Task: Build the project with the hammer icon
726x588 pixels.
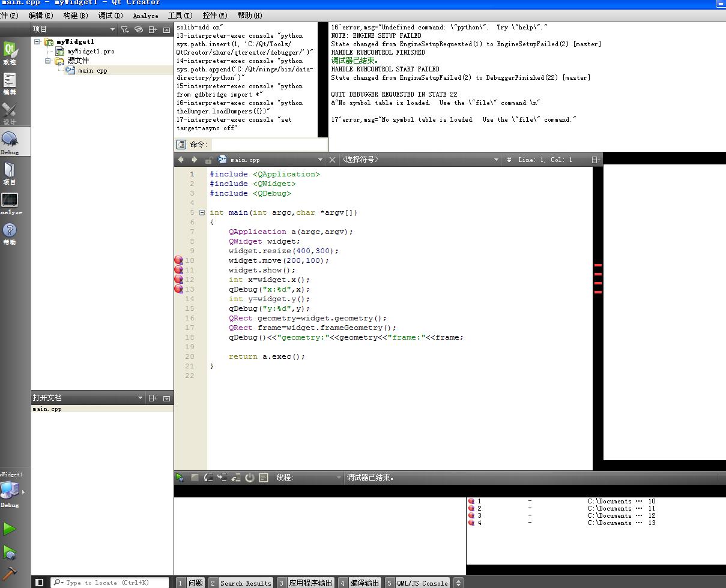Action: (x=9, y=574)
